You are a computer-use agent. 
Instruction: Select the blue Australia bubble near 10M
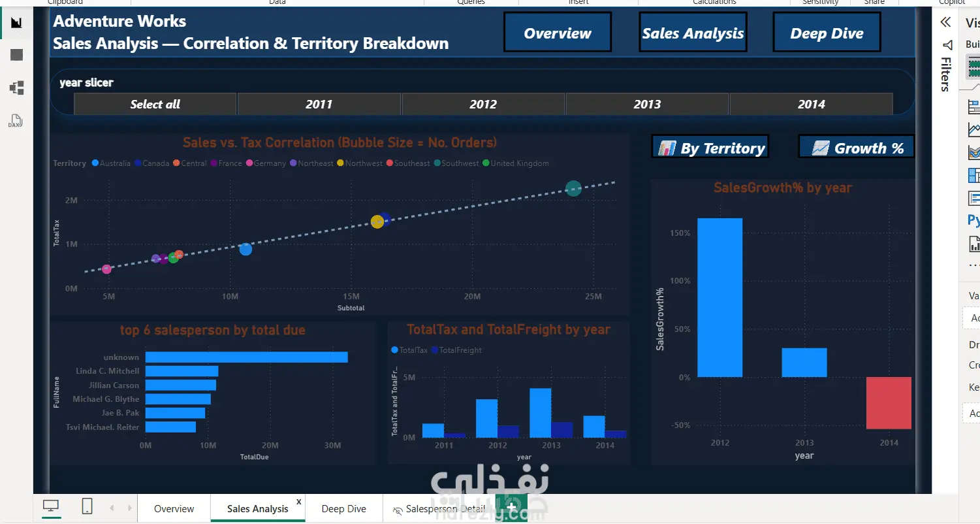pos(245,249)
